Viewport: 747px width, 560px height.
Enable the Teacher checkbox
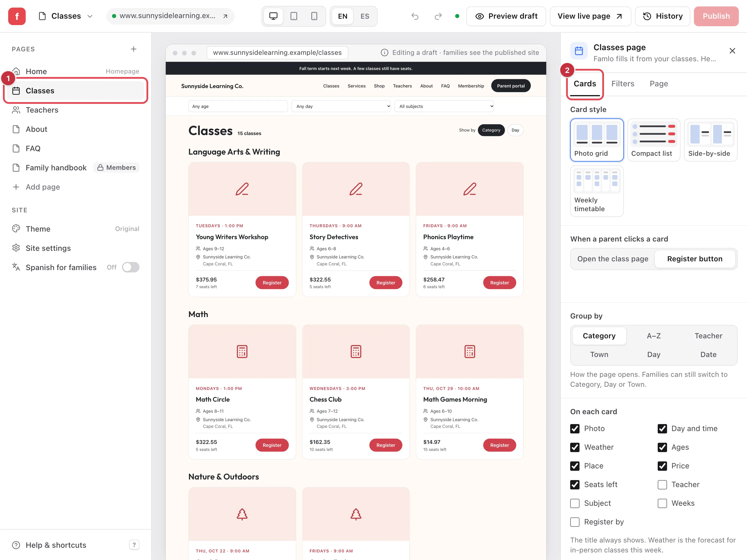(x=662, y=485)
